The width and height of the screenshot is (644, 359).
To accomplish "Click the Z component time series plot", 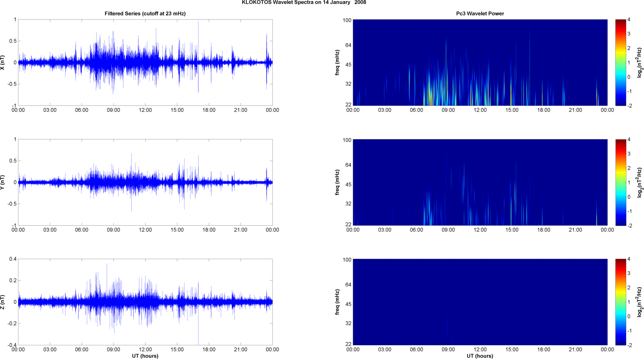I will 145,302.
